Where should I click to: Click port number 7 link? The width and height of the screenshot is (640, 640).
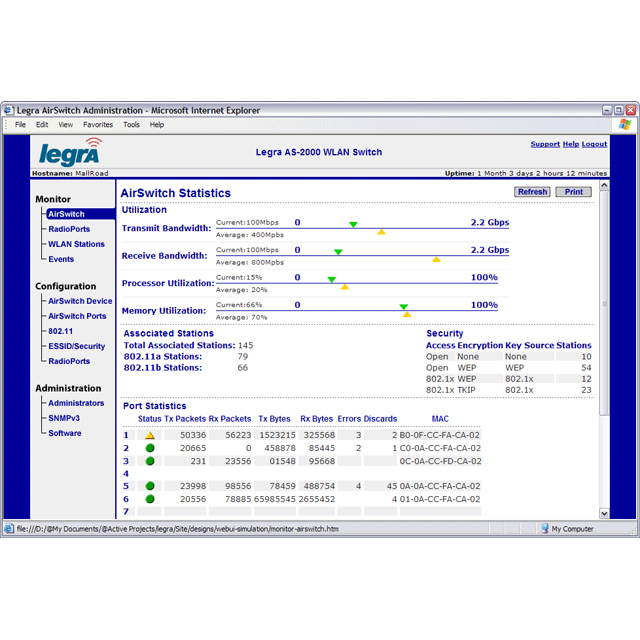tap(126, 511)
